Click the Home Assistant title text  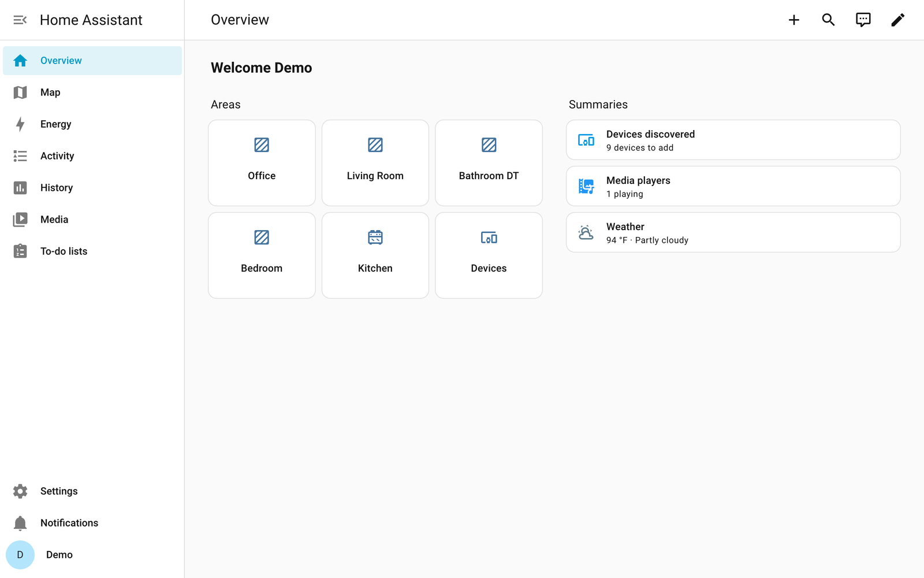click(91, 20)
